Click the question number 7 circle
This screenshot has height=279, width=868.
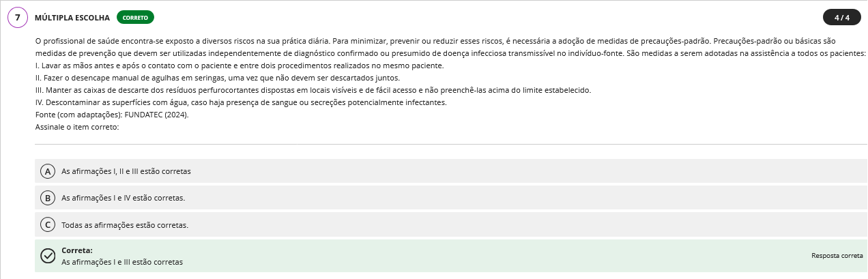[17, 17]
